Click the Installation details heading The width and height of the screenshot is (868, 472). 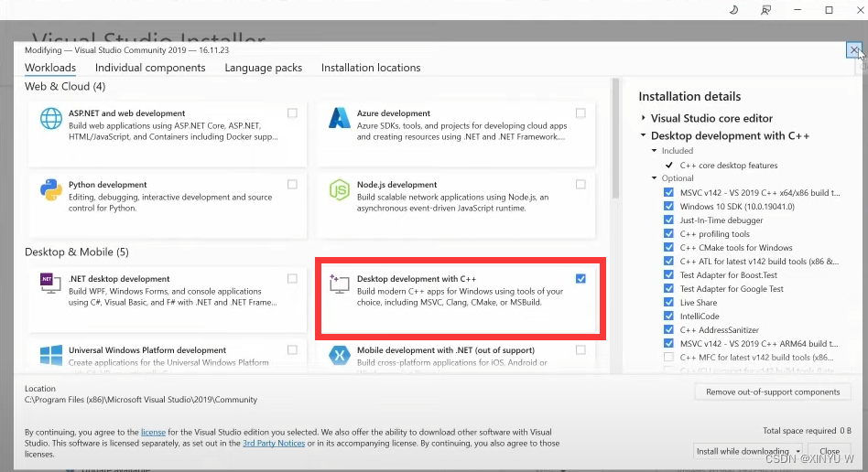(x=689, y=96)
